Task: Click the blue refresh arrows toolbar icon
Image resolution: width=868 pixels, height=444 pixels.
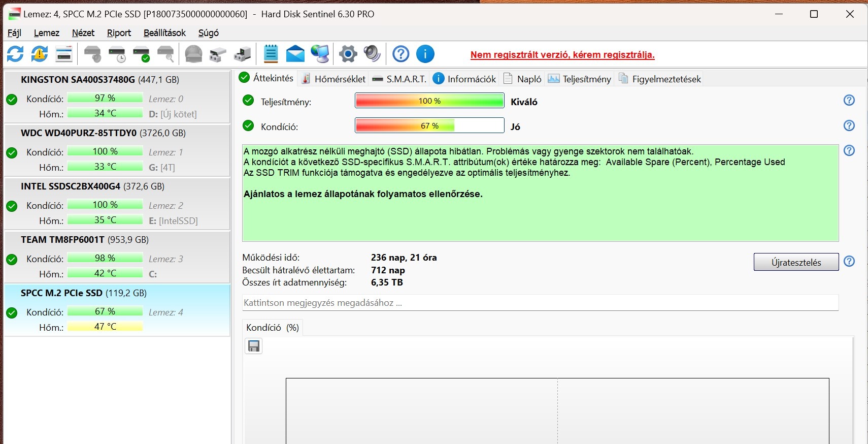Action: [x=15, y=54]
